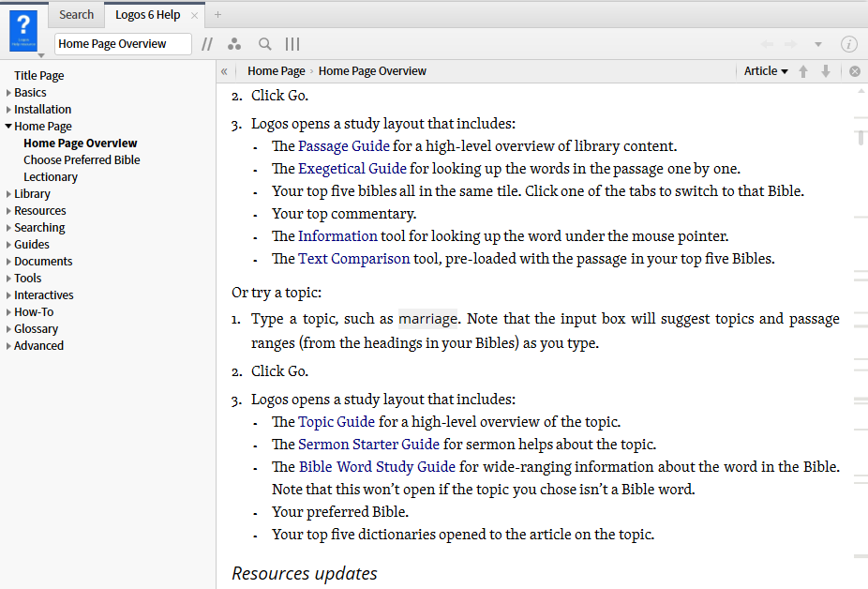Follow the Sermon Starter Guide link
Screen dimensions: 868x589
pos(368,445)
